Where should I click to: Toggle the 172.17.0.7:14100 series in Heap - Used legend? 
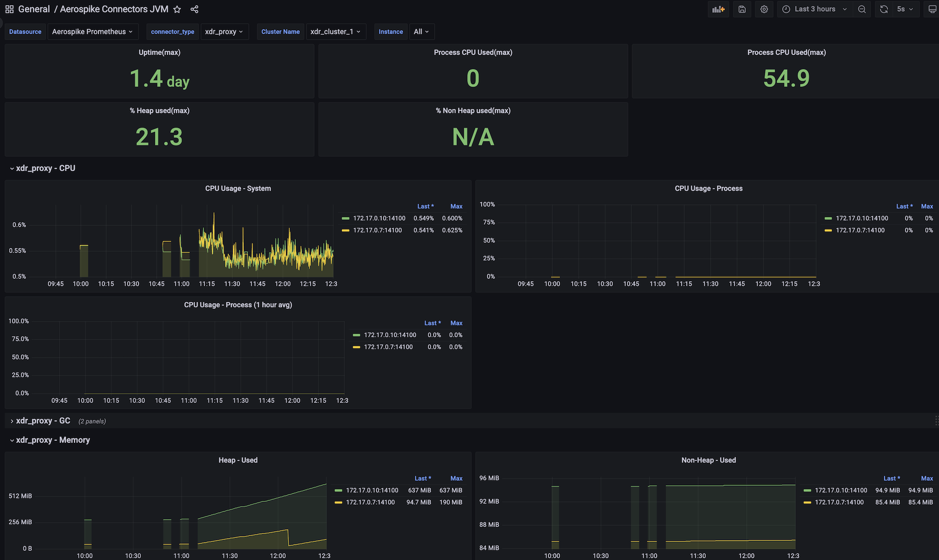tap(370, 502)
